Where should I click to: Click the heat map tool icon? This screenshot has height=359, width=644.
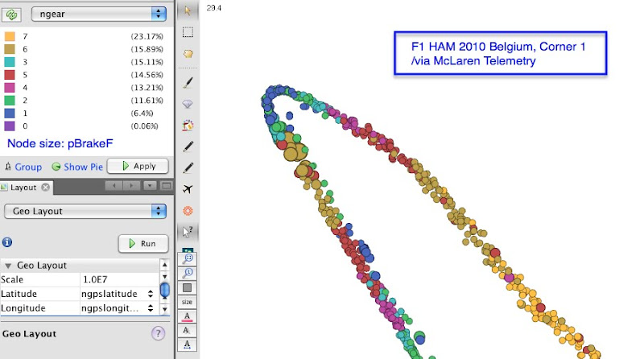pyautogui.click(x=188, y=211)
